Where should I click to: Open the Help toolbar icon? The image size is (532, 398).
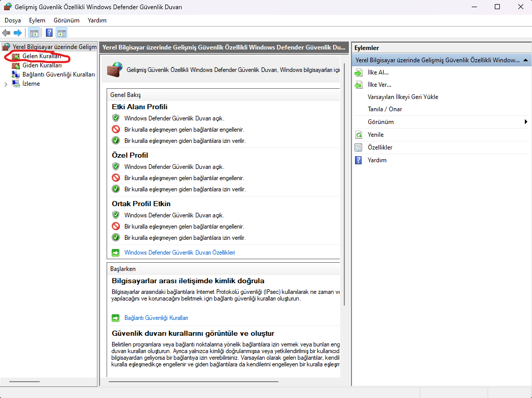[x=49, y=33]
